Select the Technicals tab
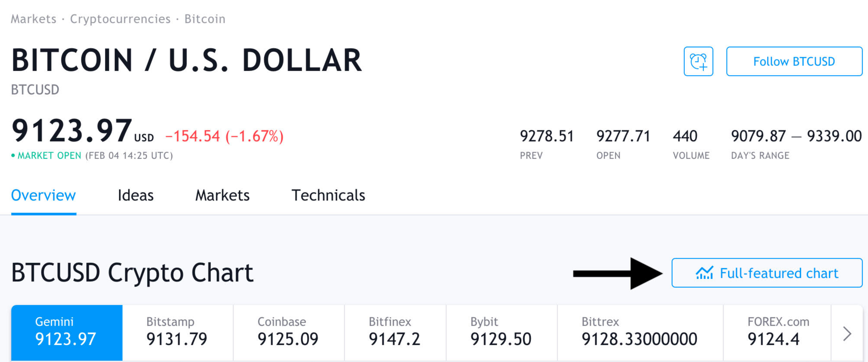 pos(328,195)
